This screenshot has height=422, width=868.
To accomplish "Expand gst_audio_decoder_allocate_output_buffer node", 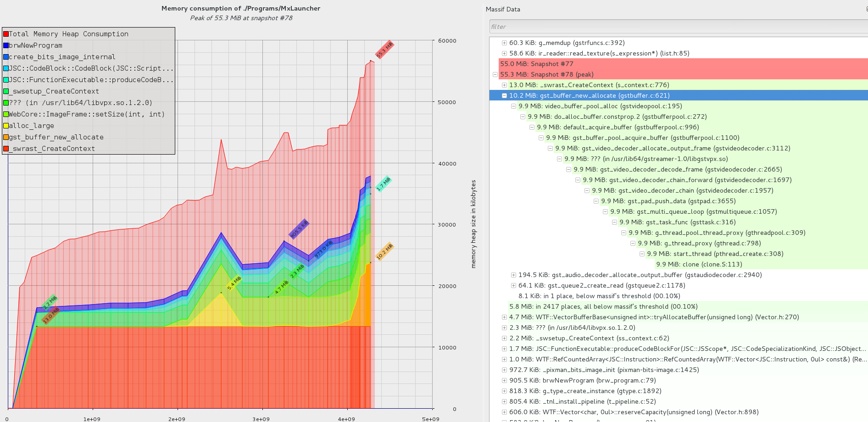I will 513,275.
